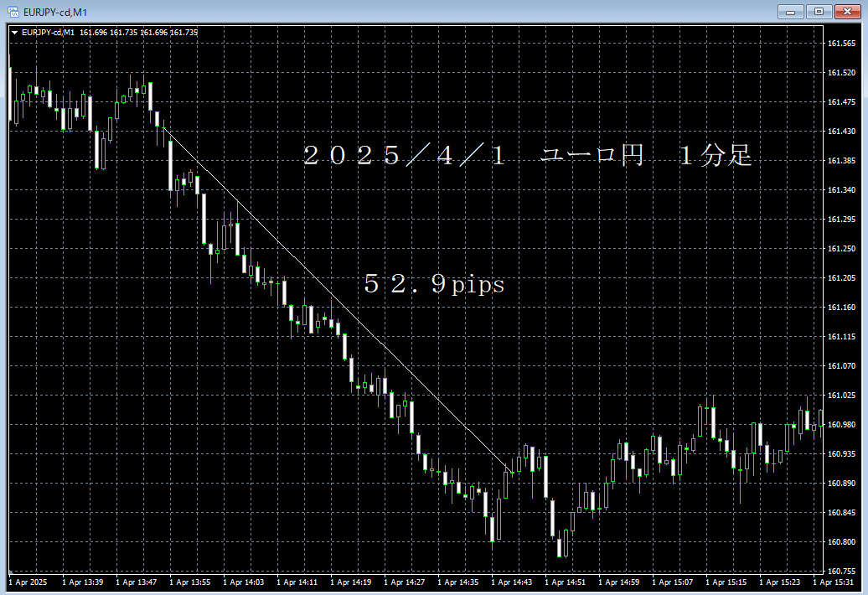Image resolution: width=868 pixels, height=595 pixels.
Task: Click the 1 Apr 15:23 time label
Action: click(780, 582)
